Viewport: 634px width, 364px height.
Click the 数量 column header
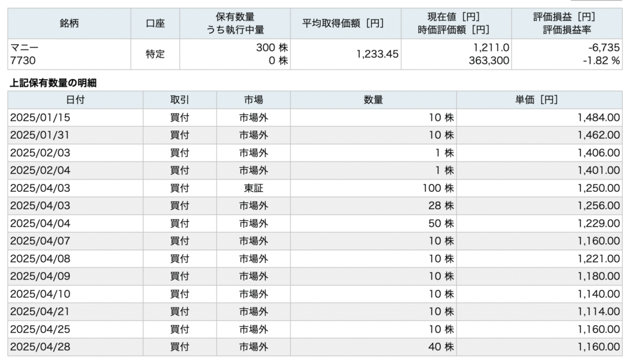click(x=373, y=100)
